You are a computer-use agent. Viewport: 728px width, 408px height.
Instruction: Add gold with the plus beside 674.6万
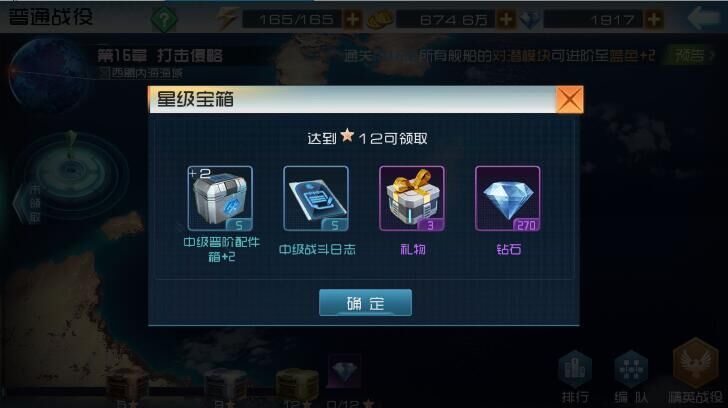[506, 19]
